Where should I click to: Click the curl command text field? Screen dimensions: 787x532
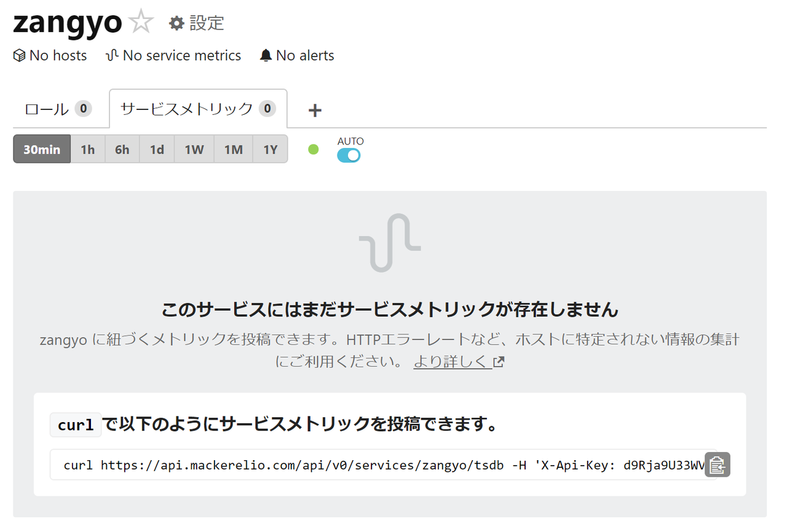click(383, 465)
